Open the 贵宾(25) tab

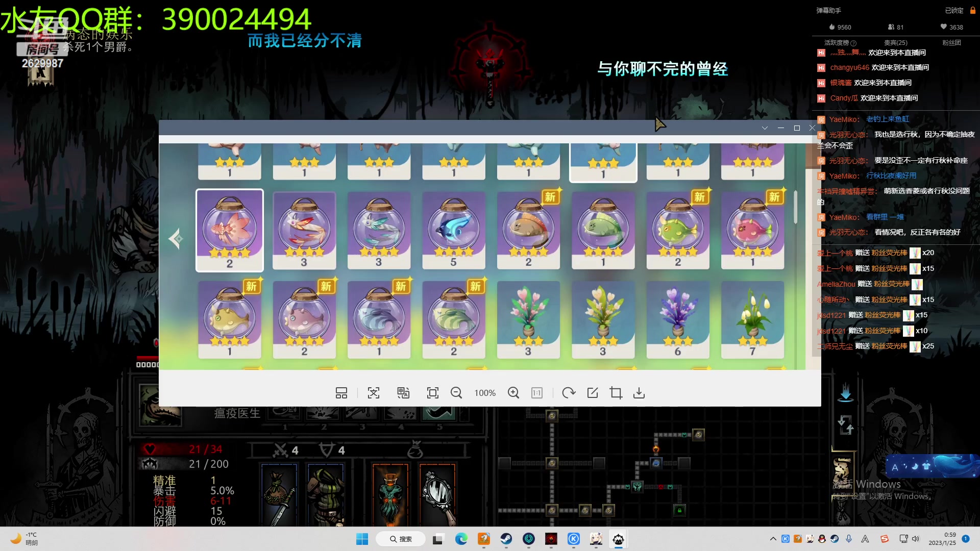coord(895,42)
